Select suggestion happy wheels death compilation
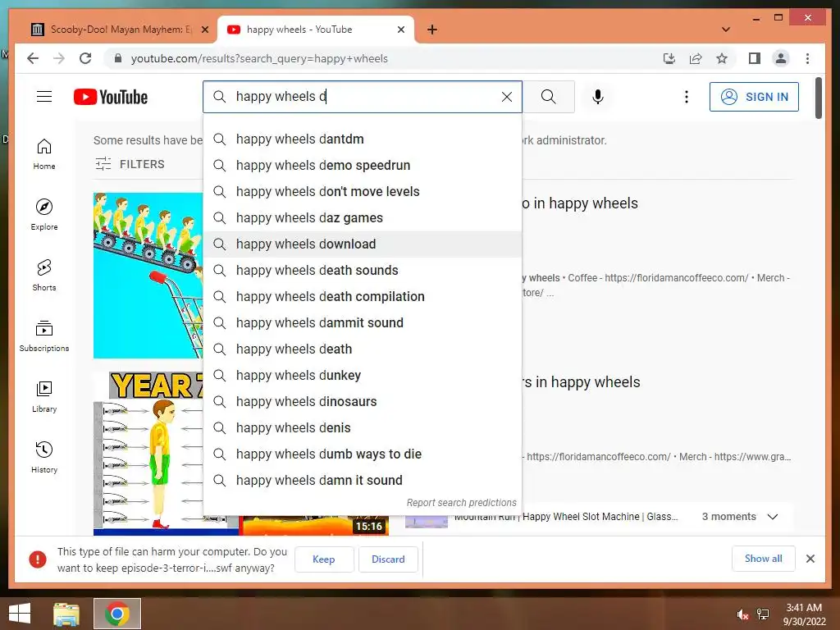The height and width of the screenshot is (630, 840). click(363, 297)
